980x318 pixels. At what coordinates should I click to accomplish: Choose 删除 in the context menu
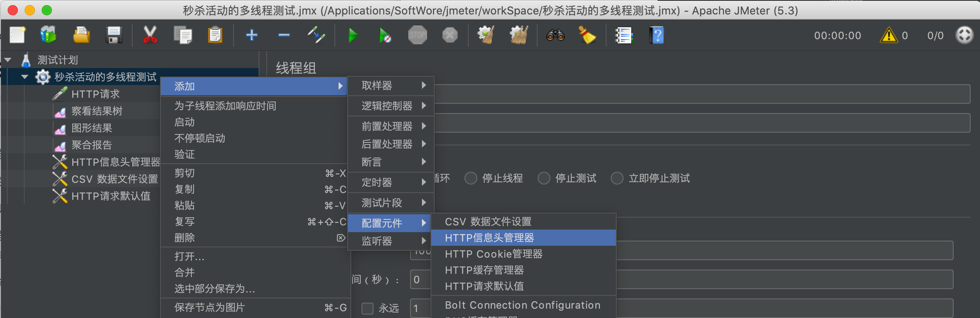(x=254, y=238)
